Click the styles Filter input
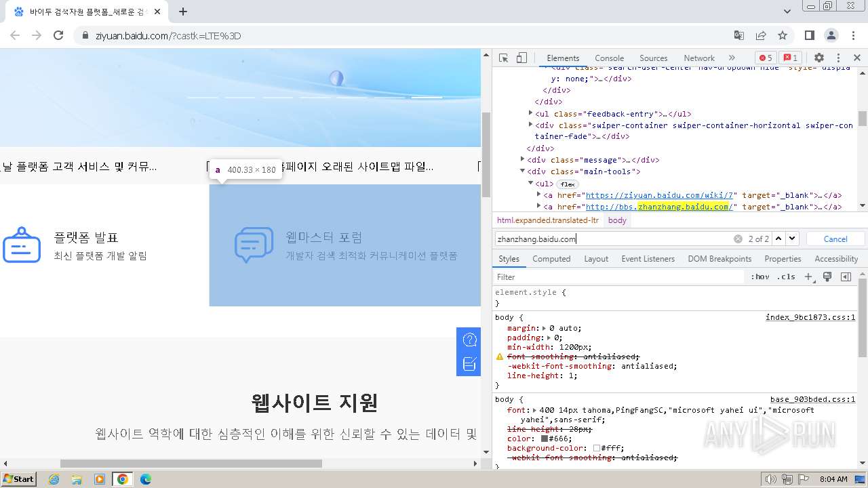The image size is (868, 488). (x=618, y=277)
